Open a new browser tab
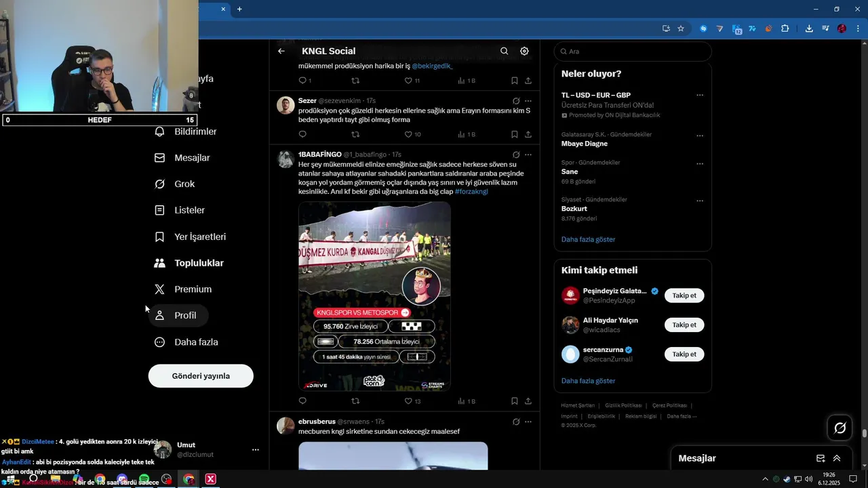Image resolution: width=868 pixels, height=488 pixels. [x=239, y=9]
